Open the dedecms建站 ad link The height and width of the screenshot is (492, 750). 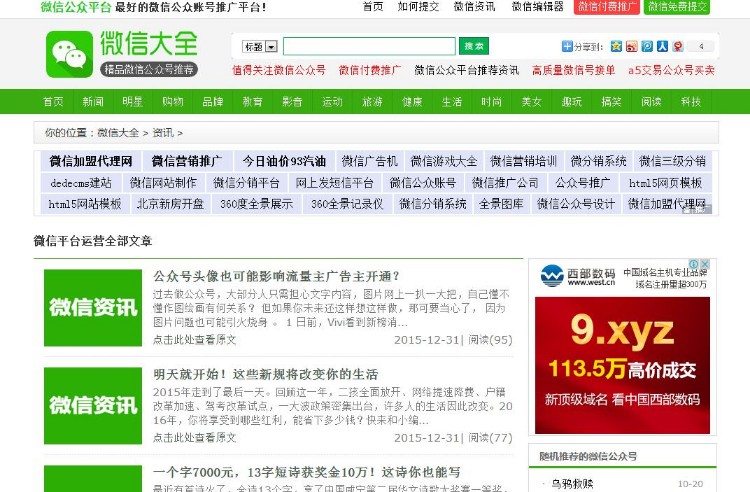point(80,183)
